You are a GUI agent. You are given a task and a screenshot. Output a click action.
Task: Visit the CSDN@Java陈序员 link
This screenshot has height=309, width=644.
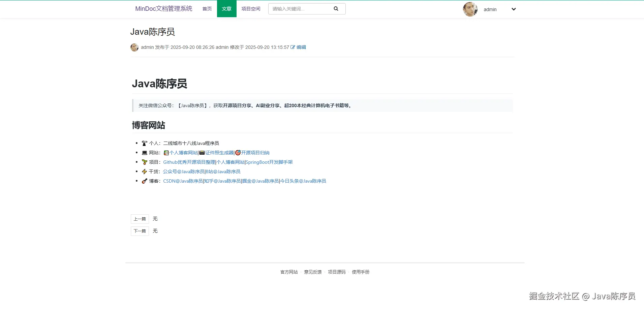tap(183, 181)
